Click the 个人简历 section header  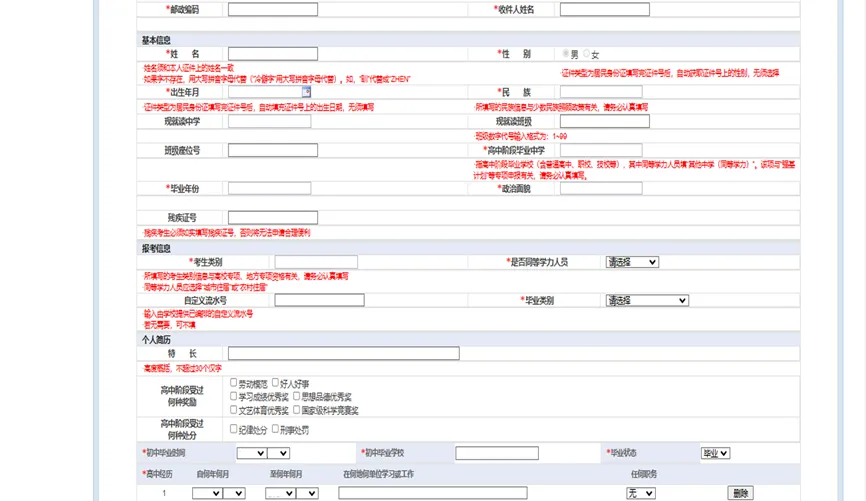point(156,340)
